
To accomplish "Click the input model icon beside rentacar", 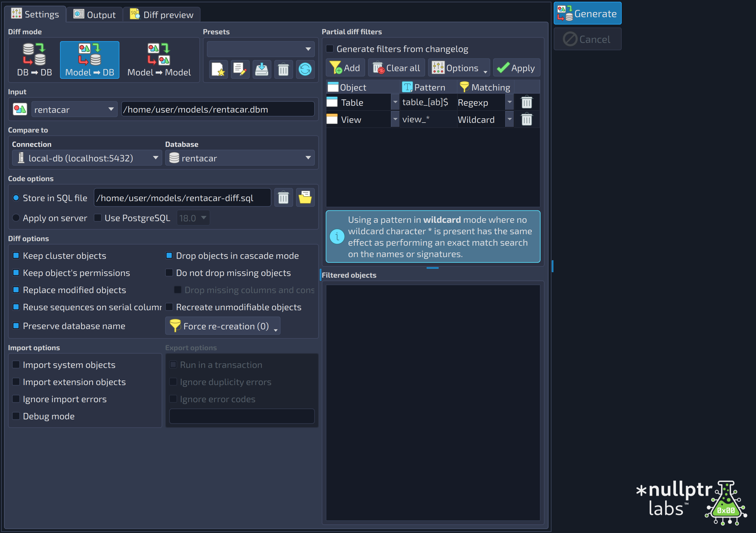I will [x=20, y=109].
